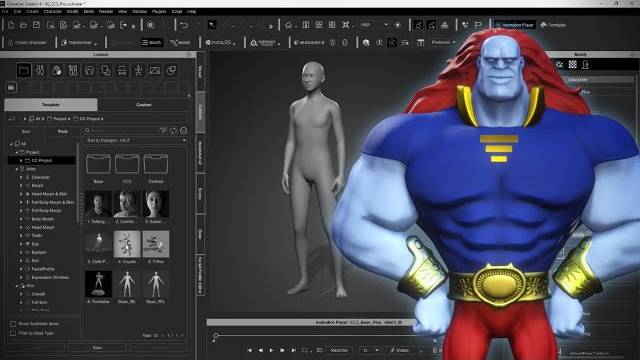
Task: Open the Sort by Category dropdown
Action: [x=136, y=140]
